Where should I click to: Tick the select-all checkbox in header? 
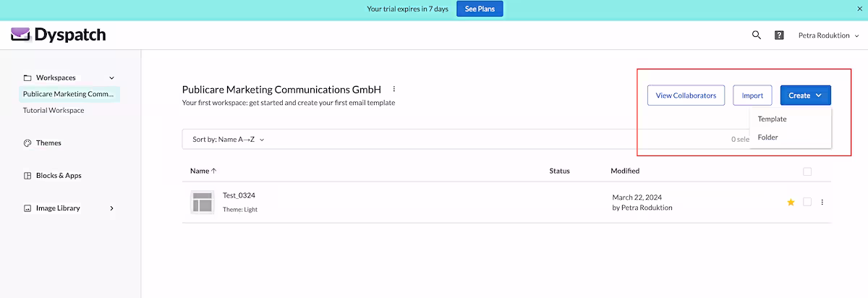click(x=807, y=171)
